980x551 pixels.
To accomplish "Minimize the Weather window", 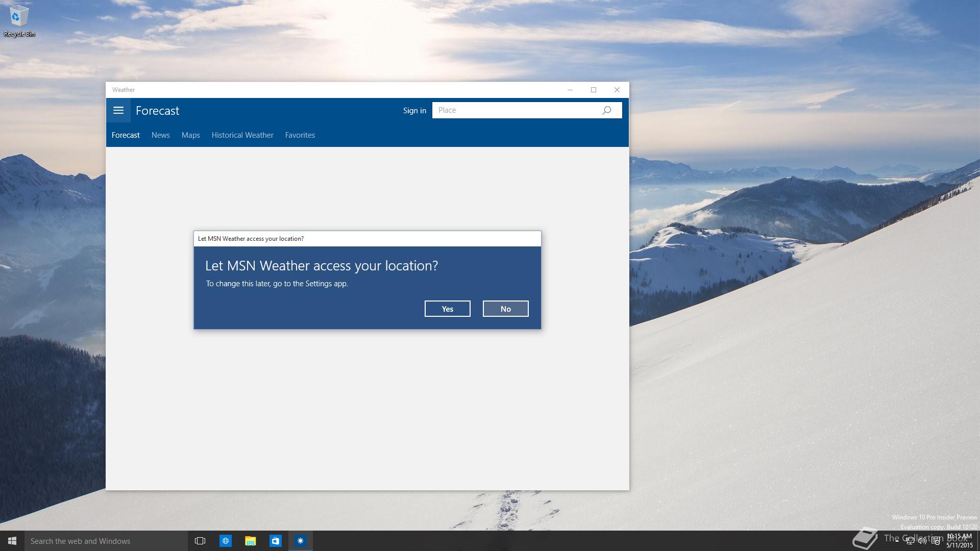I will [x=570, y=90].
